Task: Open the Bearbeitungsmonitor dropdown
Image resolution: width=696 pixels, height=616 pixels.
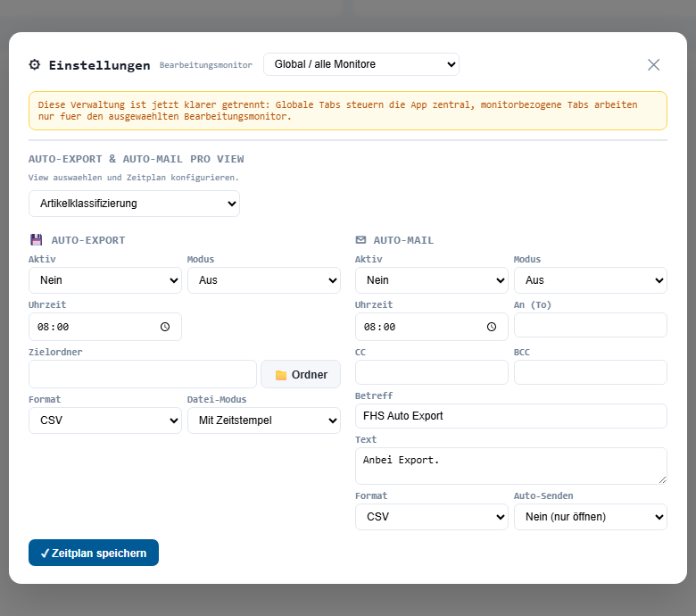Action: 360,64
